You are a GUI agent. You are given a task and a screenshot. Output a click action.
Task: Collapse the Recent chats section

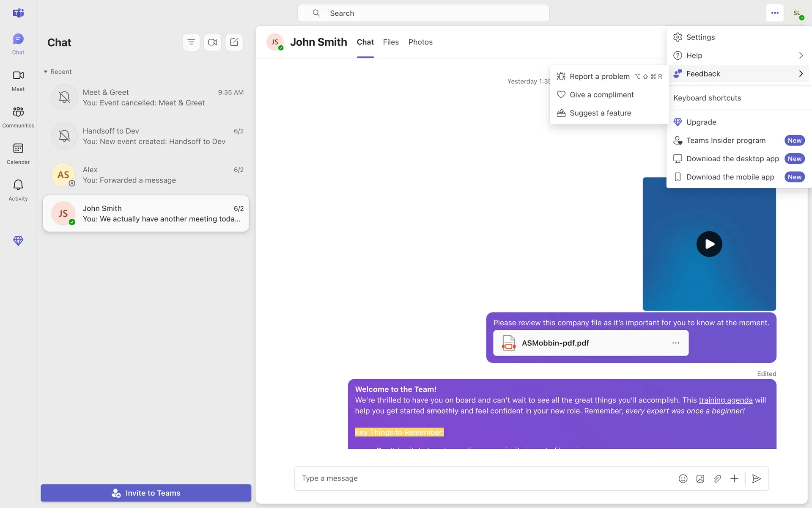click(x=46, y=72)
